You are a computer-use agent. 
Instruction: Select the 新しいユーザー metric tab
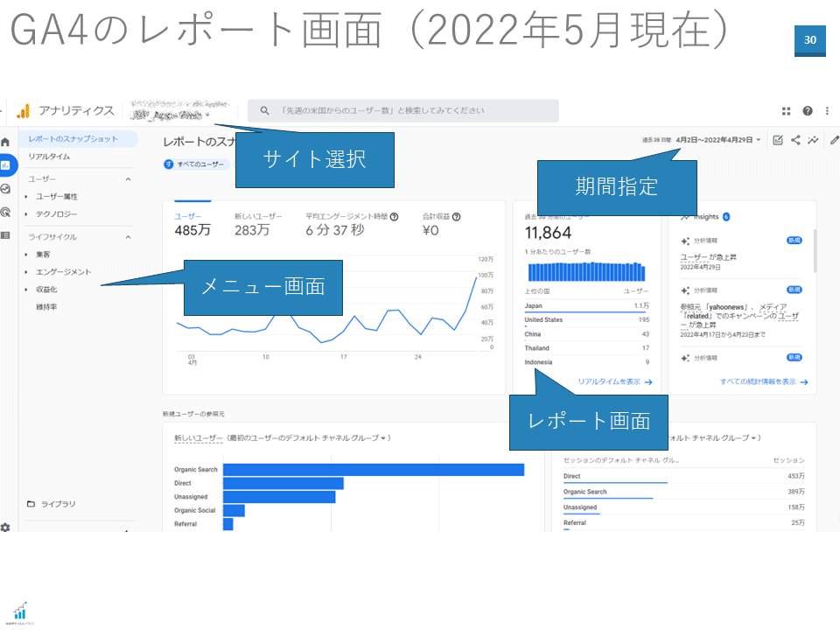(258, 225)
